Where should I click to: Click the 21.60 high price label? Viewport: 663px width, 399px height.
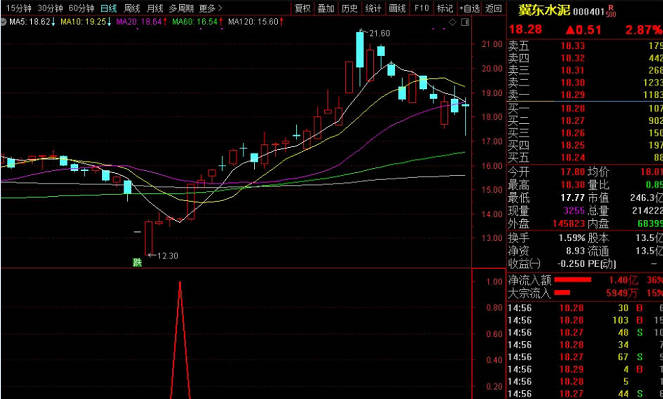379,33
